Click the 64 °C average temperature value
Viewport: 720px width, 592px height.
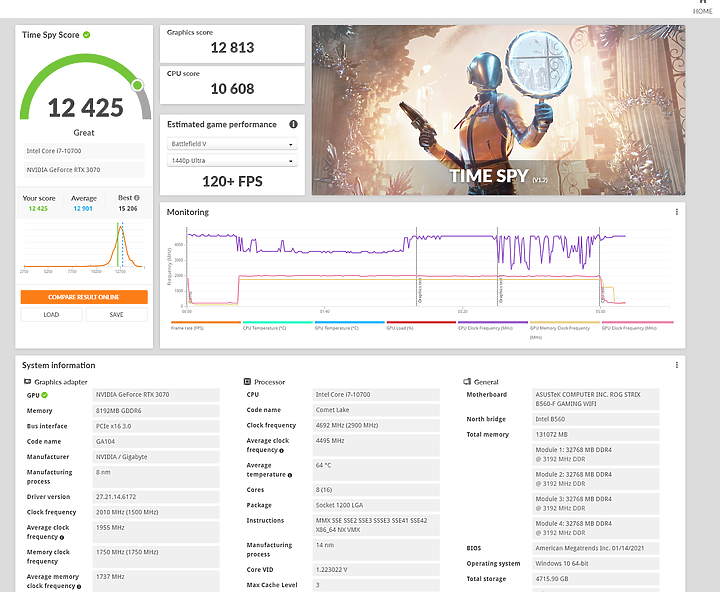coord(376,470)
